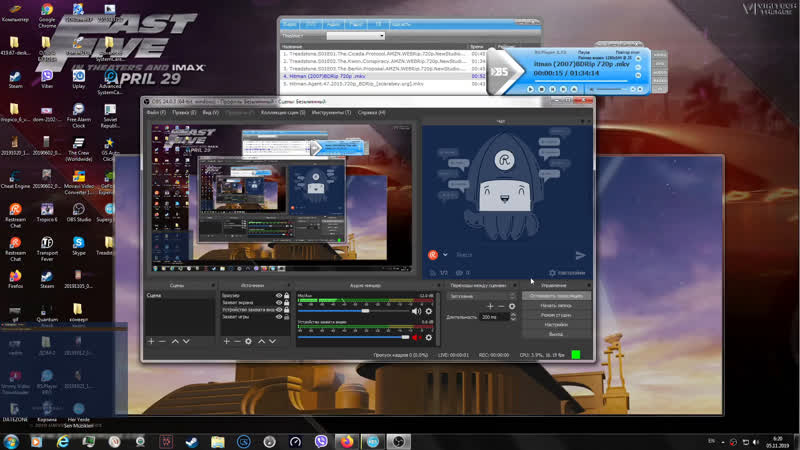
Task: Click transition duration value field
Action: tap(494, 317)
